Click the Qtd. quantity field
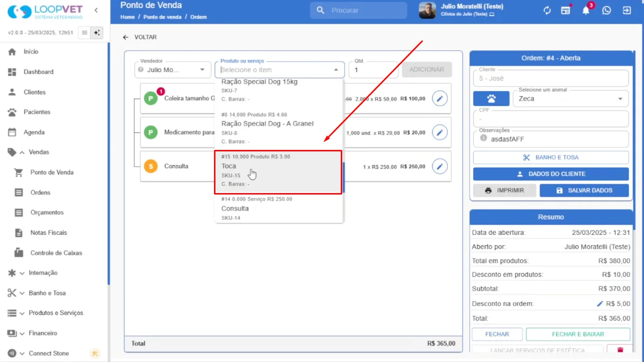Viewport: 644px width, 362px height. coord(373,70)
